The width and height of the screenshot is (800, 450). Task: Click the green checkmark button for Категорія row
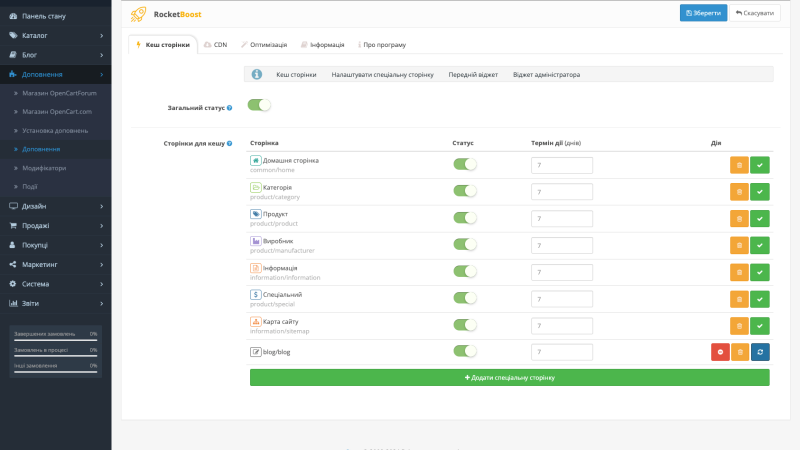[x=760, y=192]
